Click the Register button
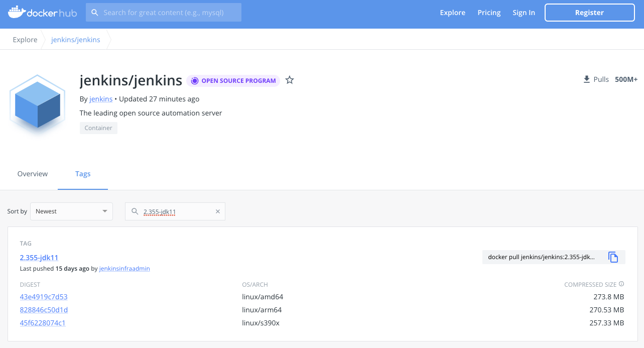This screenshot has width=644, height=348. click(x=589, y=13)
